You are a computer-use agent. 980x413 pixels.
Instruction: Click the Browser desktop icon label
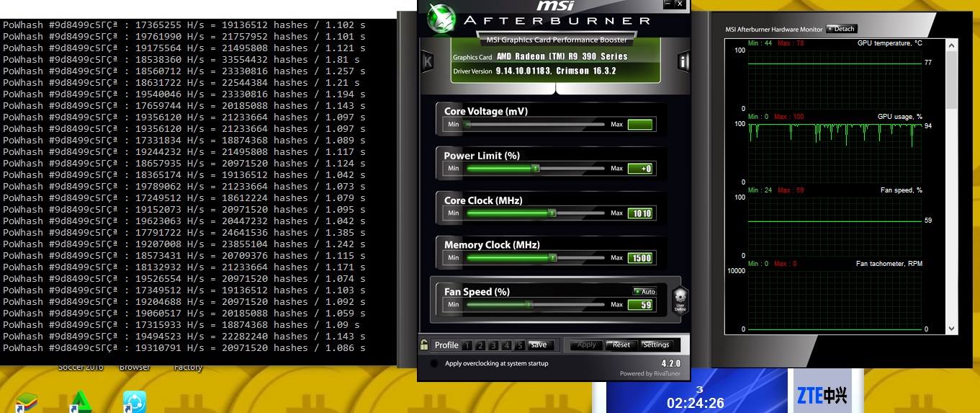coord(135,367)
